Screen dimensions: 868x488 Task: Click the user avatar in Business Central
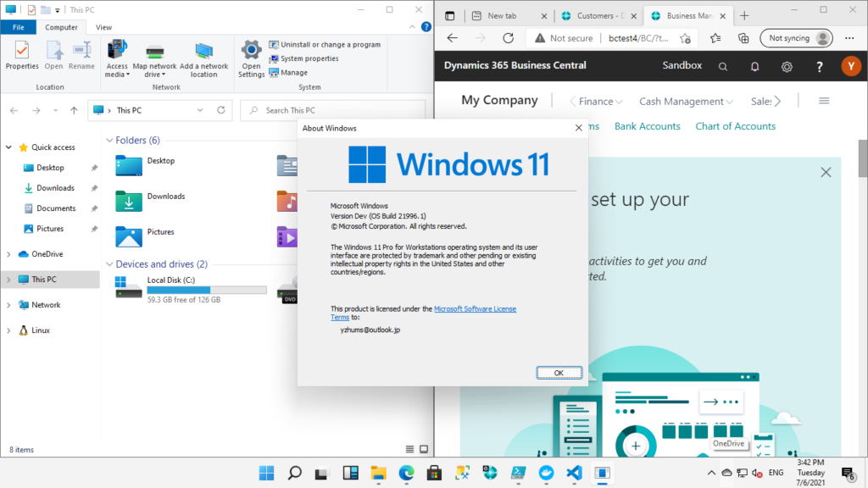coord(851,65)
